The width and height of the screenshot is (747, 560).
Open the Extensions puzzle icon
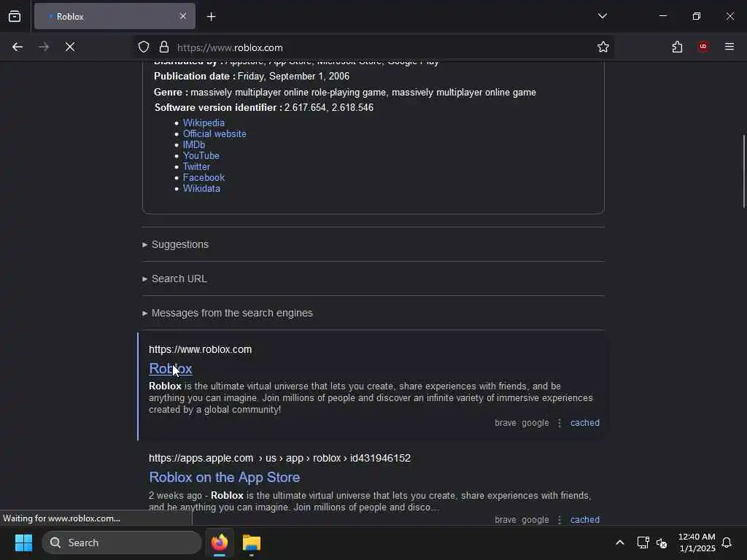point(677,47)
